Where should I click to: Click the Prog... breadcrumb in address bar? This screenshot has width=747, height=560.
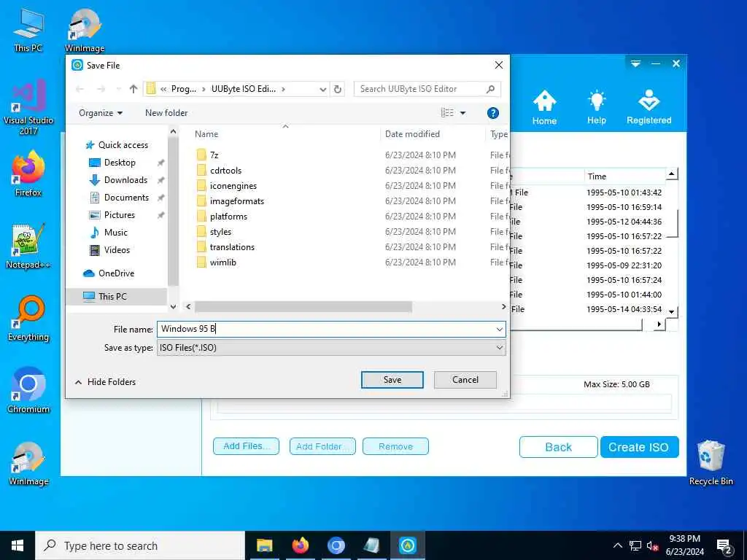[x=183, y=89]
